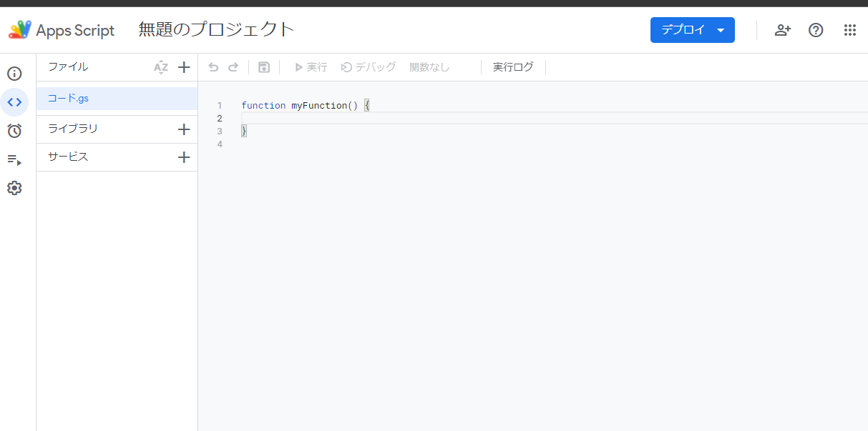868x431 pixels.
Task: Save the project with the save icon
Action: [263, 66]
